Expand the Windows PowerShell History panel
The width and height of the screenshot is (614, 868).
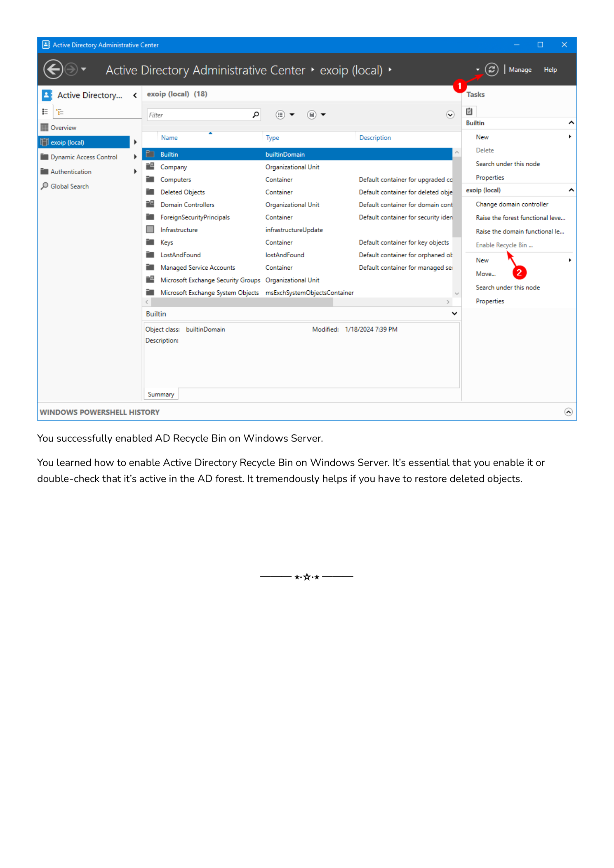[568, 412]
